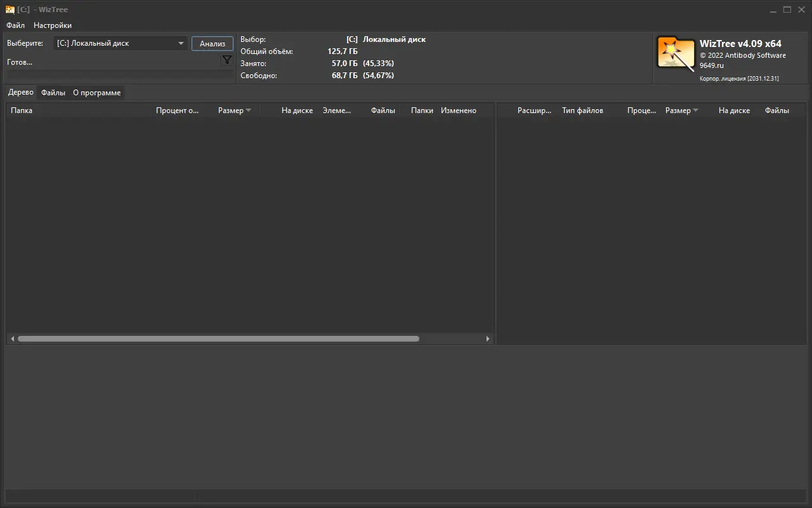The width and height of the screenshot is (812, 508).
Task: Switch to the Файлы tab
Action: click(53, 93)
